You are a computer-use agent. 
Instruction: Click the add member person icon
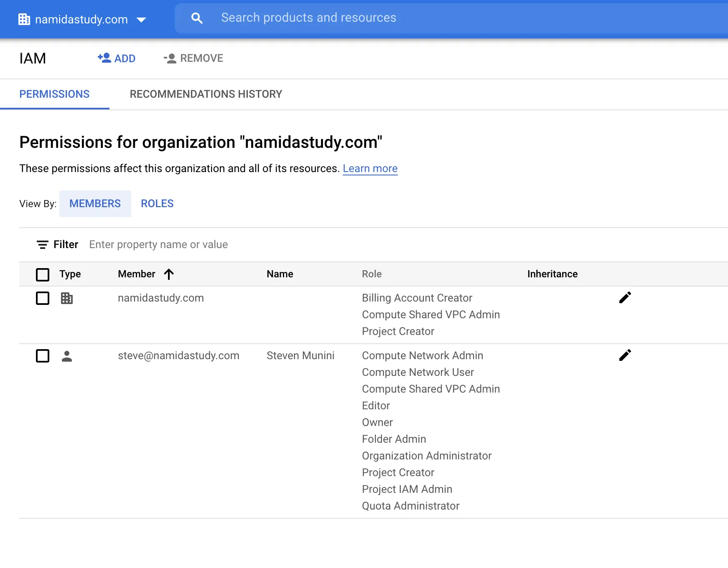(104, 58)
